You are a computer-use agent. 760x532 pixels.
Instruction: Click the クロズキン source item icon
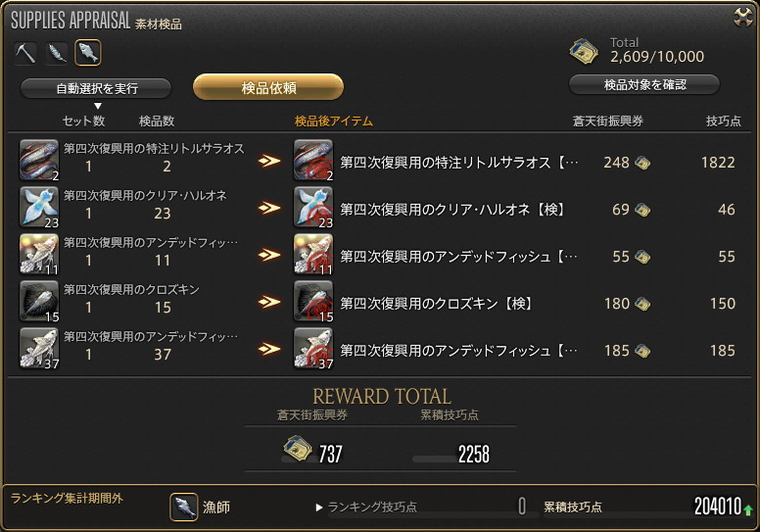click(39, 301)
